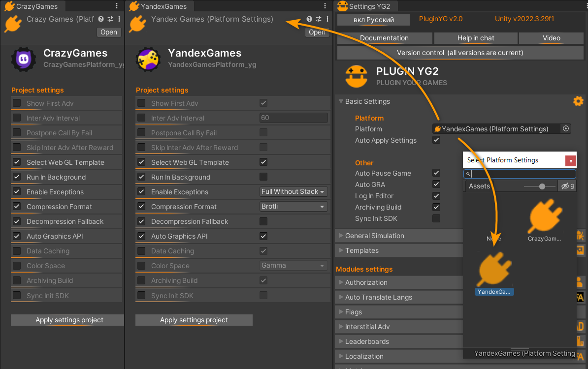This screenshot has width=588, height=369.
Task: Click the Authorization module person icon
Action: [579, 282]
